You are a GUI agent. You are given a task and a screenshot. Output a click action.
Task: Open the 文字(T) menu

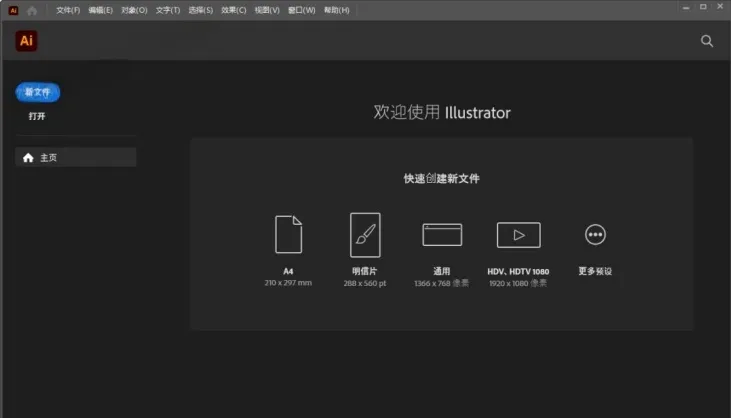(168, 10)
